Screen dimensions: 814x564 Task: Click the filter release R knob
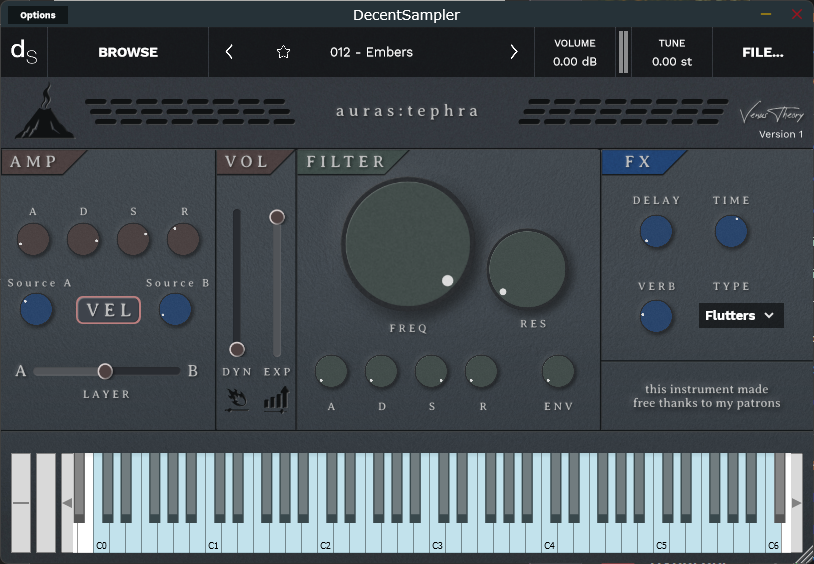481,371
